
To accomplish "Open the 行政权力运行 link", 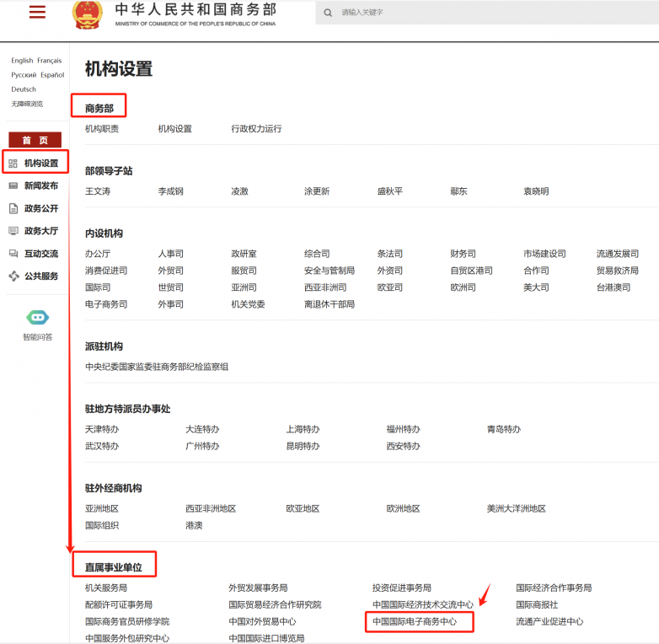I will click(x=256, y=129).
